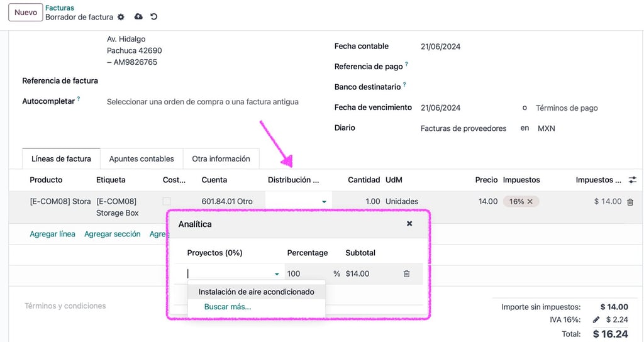The height and width of the screenshot is (342, 644).
Task: Switch to Líneas de factura tab
Action: [x=61, y=159]
